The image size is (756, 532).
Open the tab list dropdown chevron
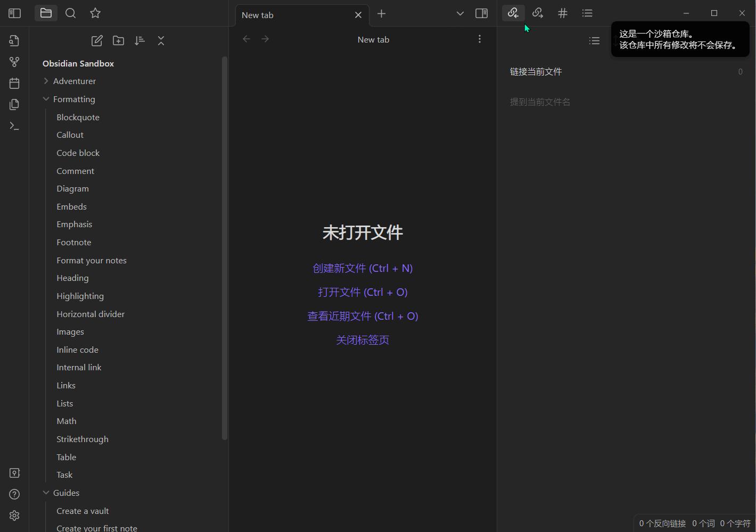(459, 14)
